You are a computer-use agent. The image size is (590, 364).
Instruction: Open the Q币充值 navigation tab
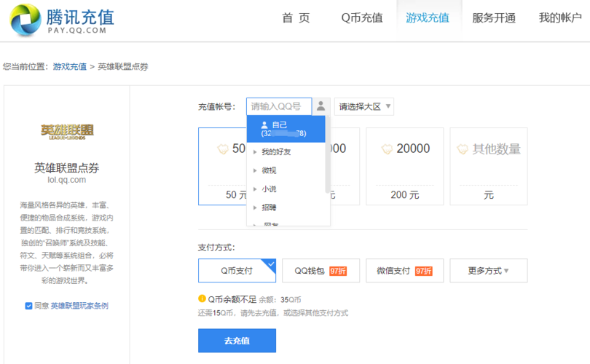coord(362,17)
